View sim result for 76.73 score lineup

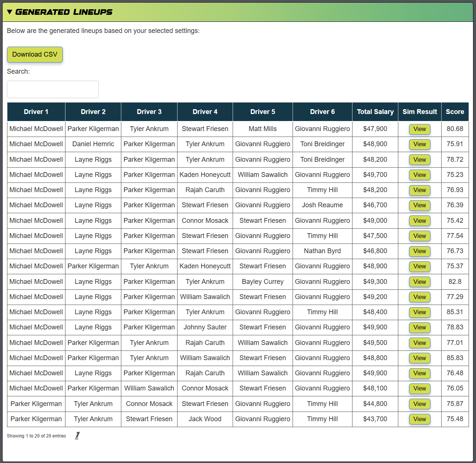(x=420, y=251)
